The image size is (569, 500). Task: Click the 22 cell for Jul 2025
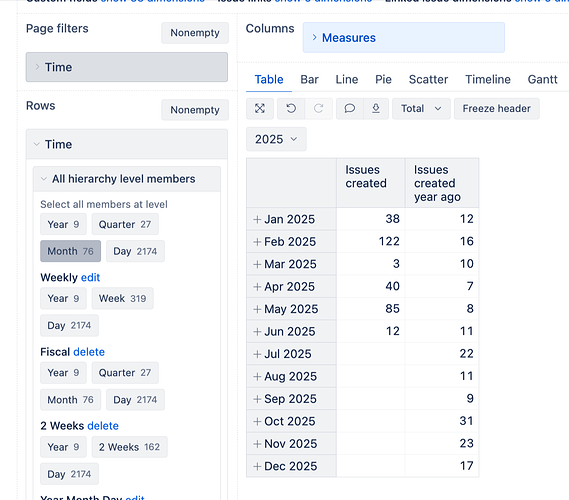point(442,354)
